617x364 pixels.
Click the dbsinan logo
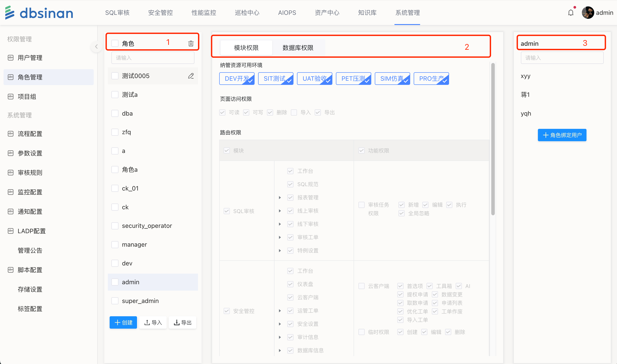pyautogui.click(x=39, y=13)
